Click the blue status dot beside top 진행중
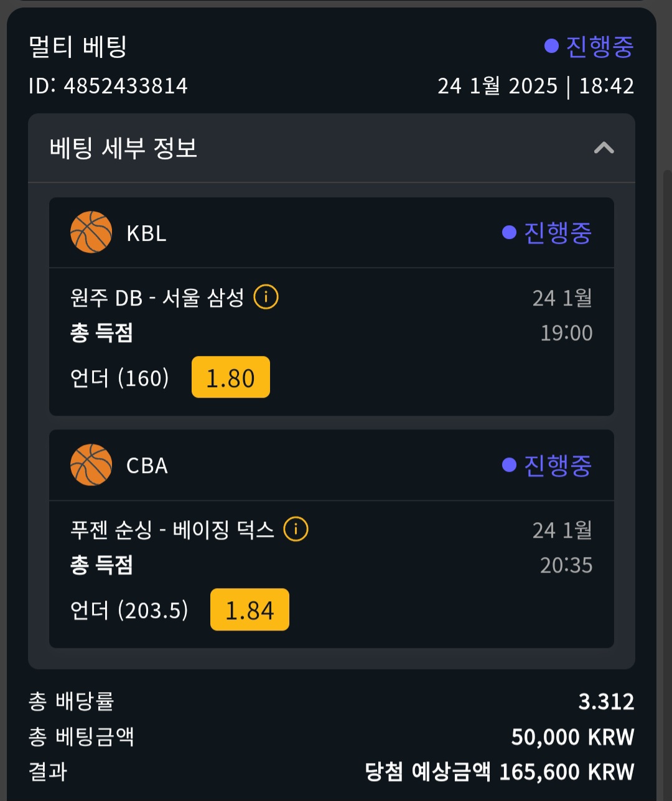This screenshot has height=801, width=672. tap(551, 46)
